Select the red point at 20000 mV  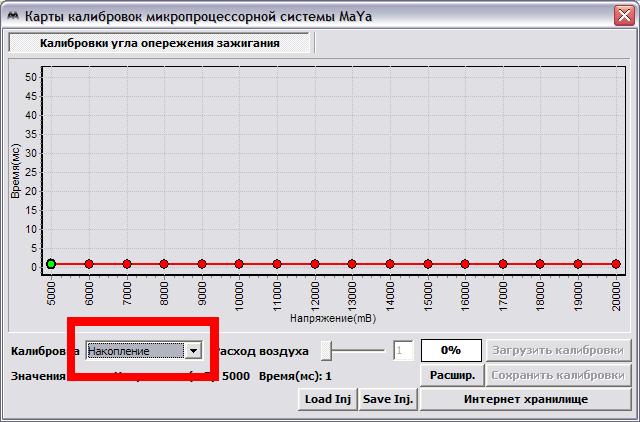pos(615,264)
